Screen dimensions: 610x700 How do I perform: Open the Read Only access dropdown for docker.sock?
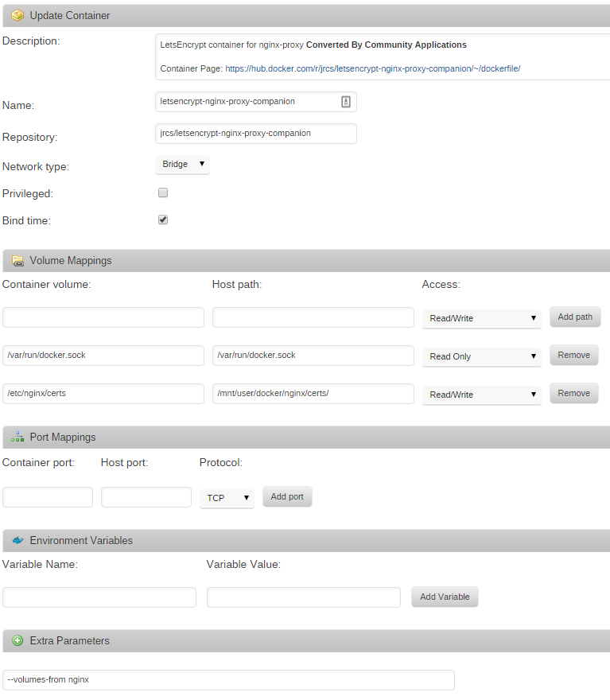coord(482,356)
